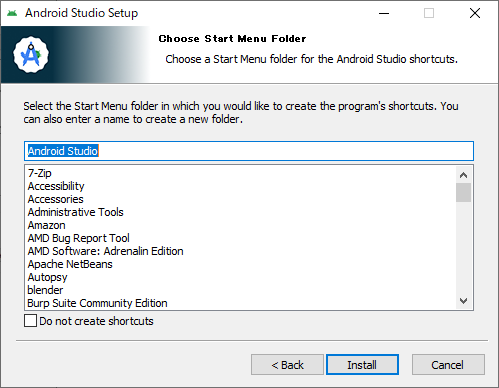Choose the Accessories folder

pyautogui.click(x=56, y=199)
